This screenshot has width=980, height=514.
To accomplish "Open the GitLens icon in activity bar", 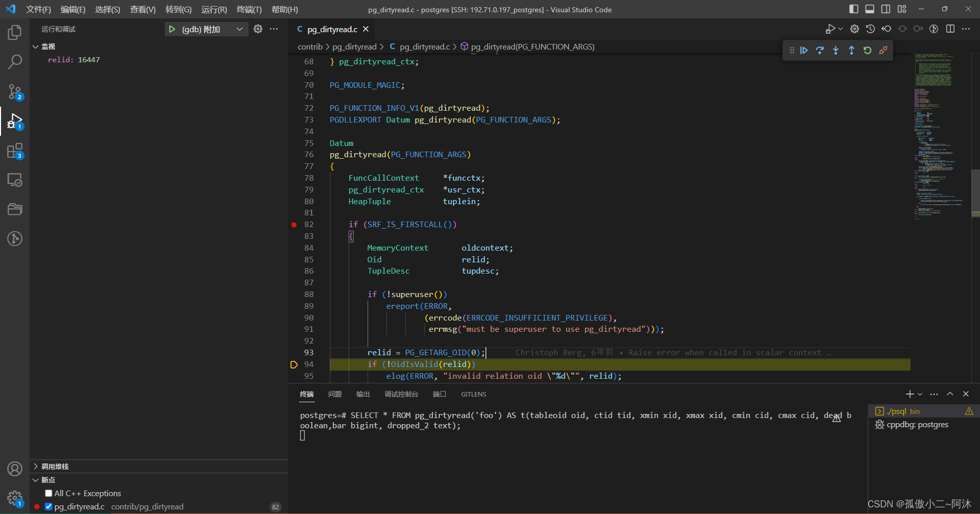I will tap(15, 238).
